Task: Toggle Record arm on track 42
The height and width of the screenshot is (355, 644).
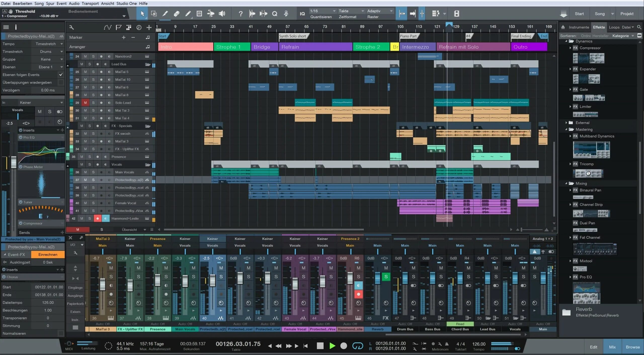Action: tap(98, 218)
